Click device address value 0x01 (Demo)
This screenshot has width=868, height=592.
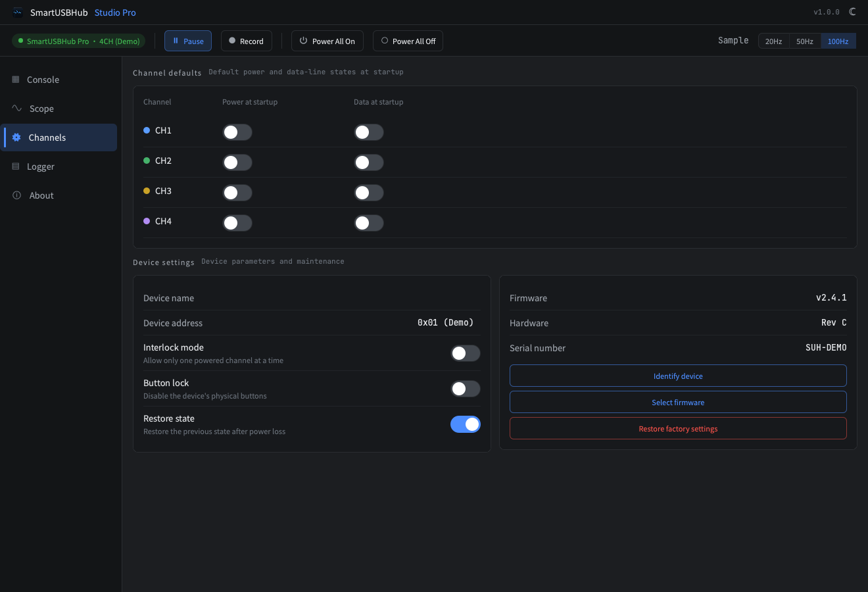(445, 323)
